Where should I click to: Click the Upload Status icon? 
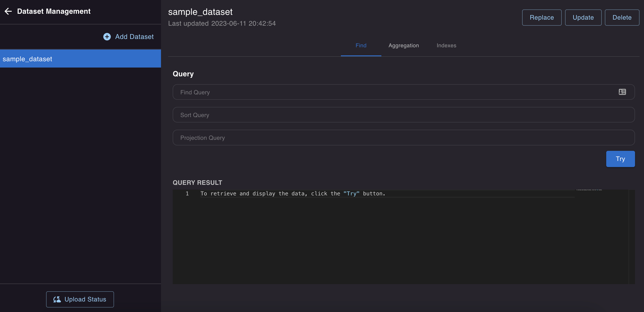[58, 299]
